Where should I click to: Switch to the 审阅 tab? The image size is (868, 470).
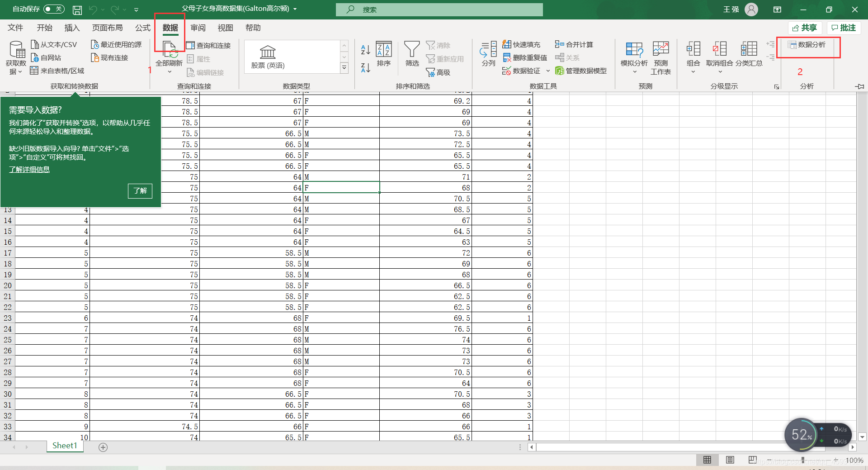(x=198, y=28)
